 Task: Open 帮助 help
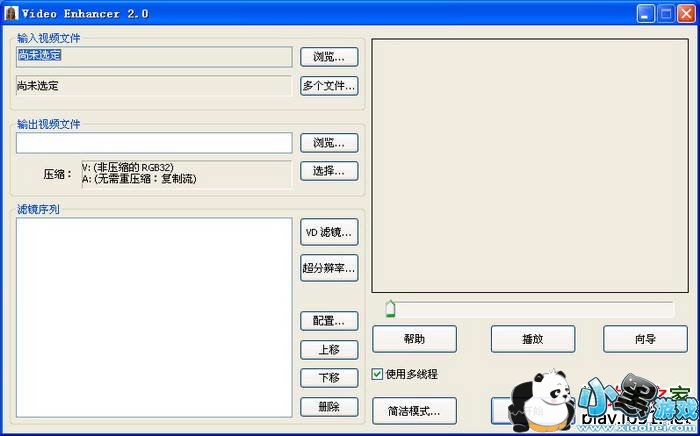(x=414, y=339)
